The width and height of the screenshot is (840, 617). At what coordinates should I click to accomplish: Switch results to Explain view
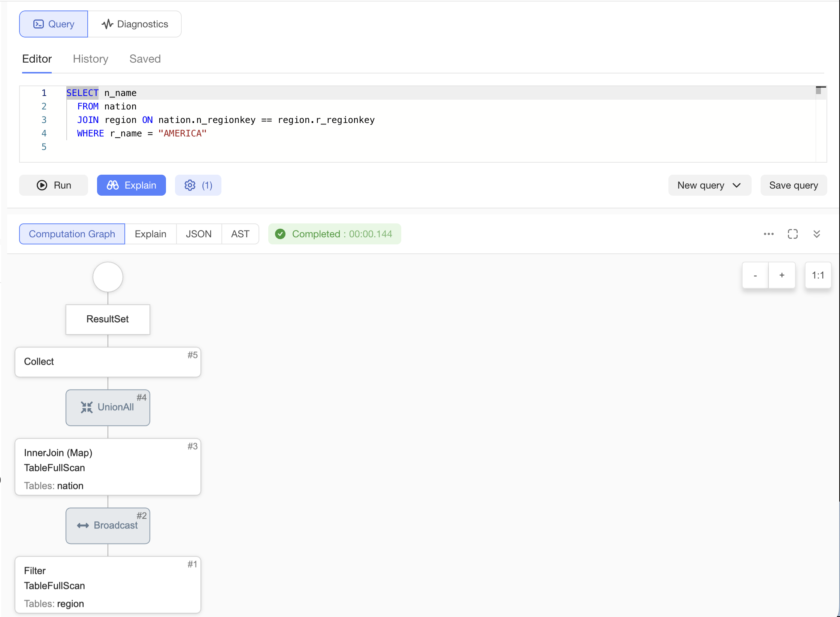(151, 234)
